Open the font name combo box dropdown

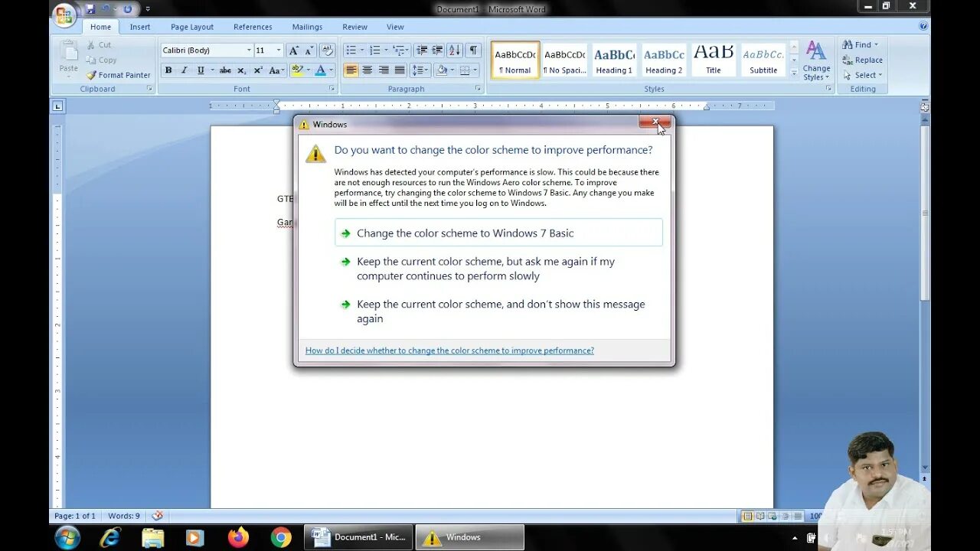(249, 51)
